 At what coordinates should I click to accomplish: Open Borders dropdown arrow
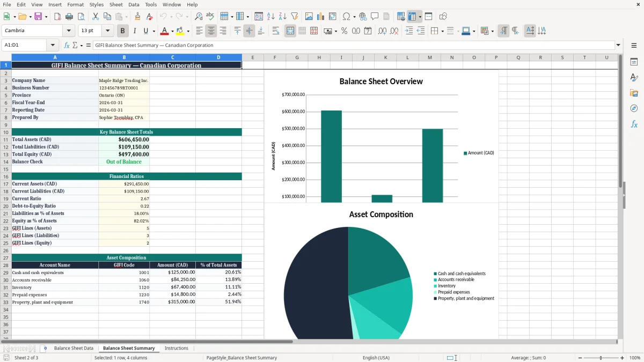(443, 31)
